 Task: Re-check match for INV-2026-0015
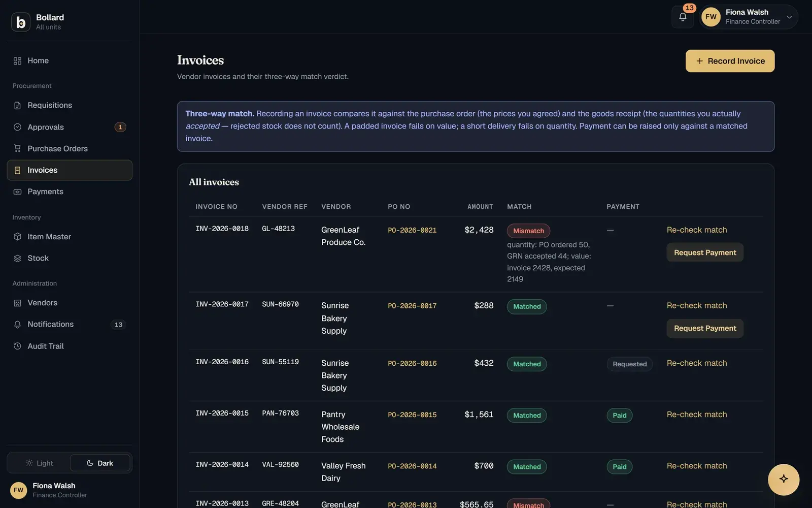click(x=697, y=415)
